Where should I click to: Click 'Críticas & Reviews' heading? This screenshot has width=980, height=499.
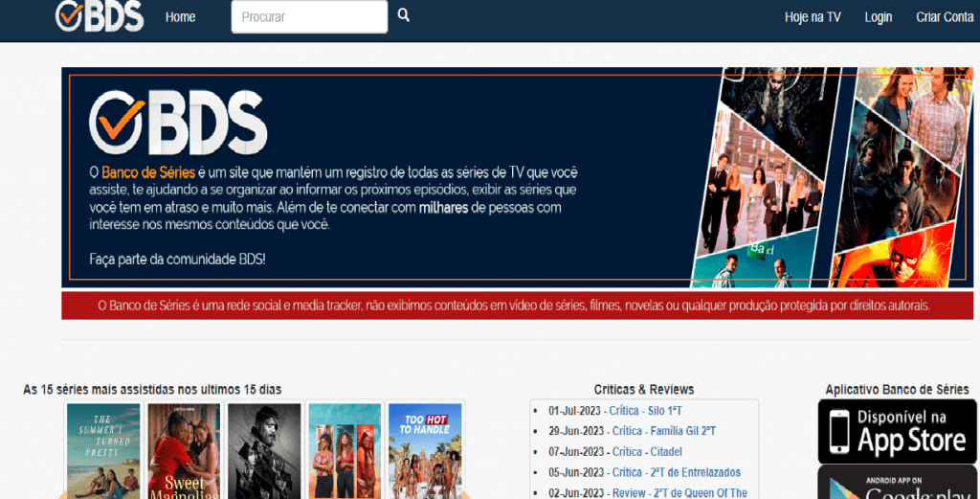tap(644, 390)
